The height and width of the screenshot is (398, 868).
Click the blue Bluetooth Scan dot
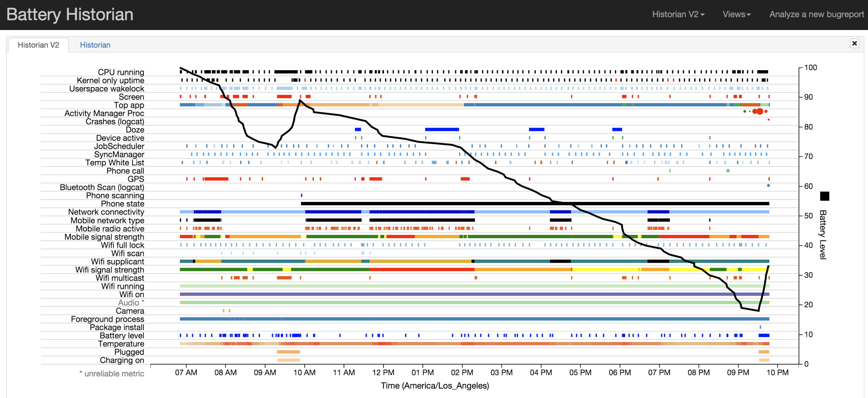(x=768, y=185)
